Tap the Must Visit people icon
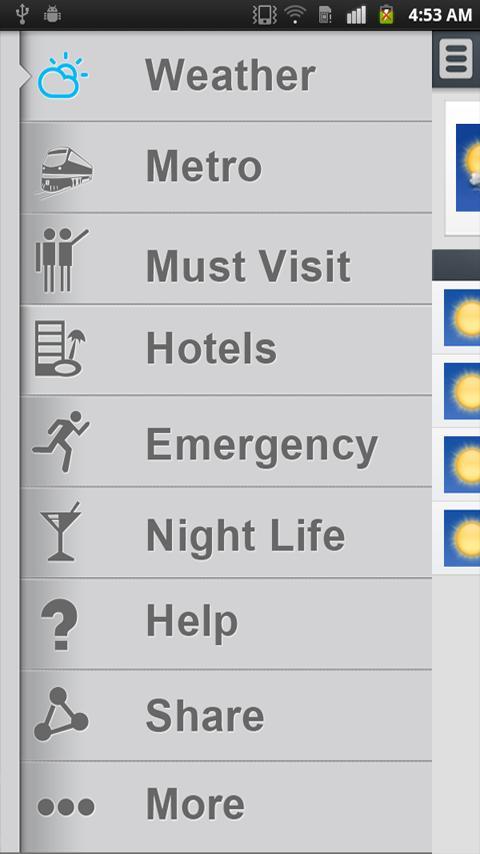 (x=61, y=260)
